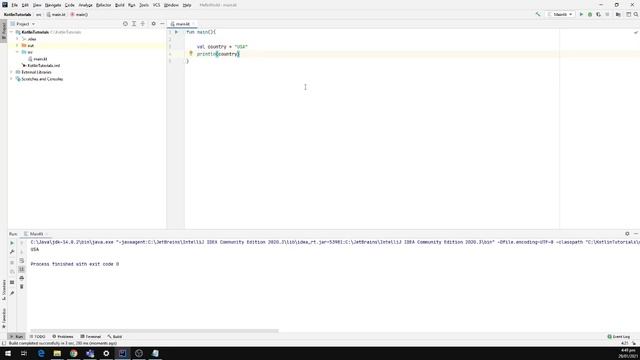This screenshot has height=360, width=640.
Task: Click the Build project hammer icon
Action: pyautogui.click(x=538, y=14)
